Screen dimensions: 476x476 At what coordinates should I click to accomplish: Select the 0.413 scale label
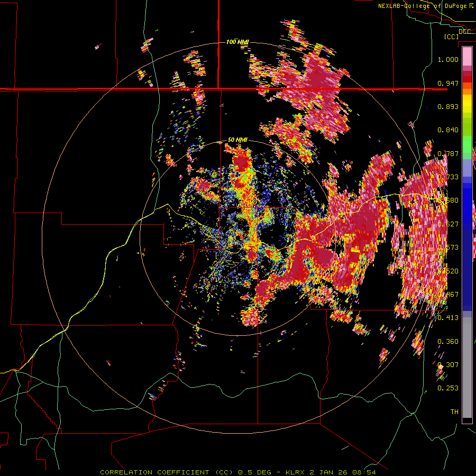pos(448,318)
